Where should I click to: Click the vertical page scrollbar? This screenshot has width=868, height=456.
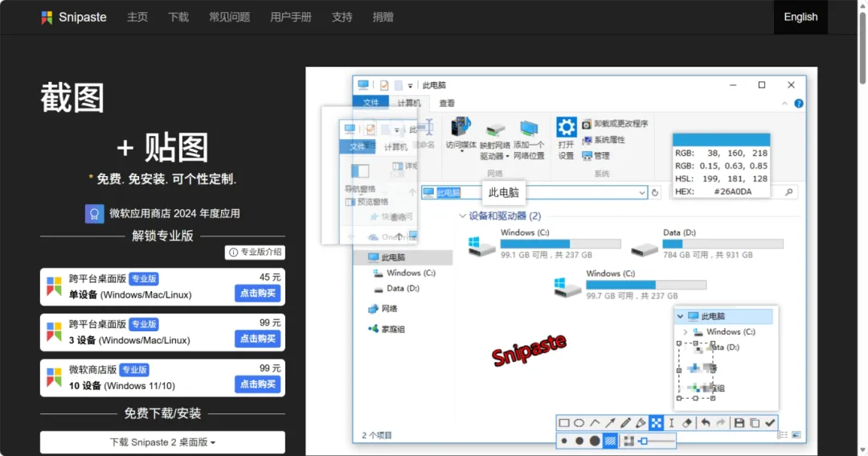[x=862, y=47]
